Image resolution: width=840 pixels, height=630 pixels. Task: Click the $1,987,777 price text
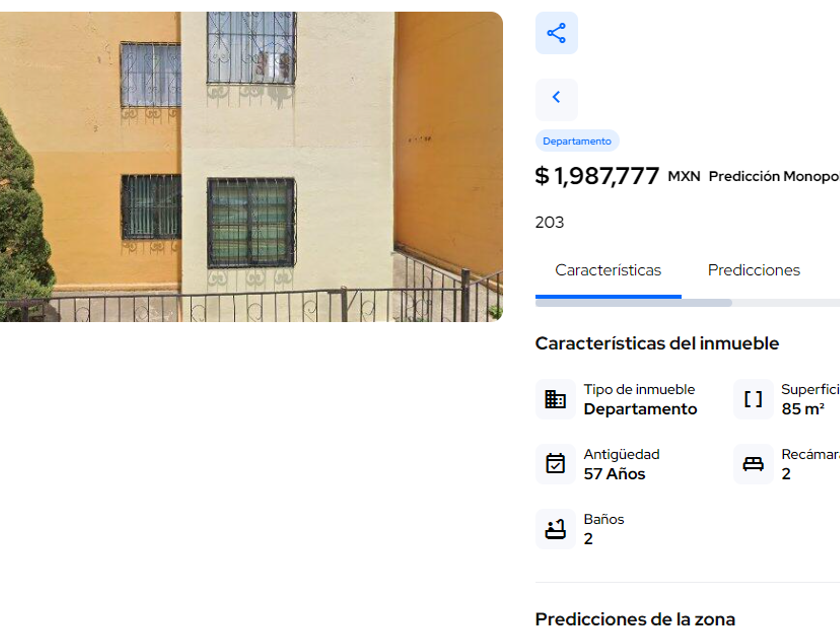coord(597,176)
